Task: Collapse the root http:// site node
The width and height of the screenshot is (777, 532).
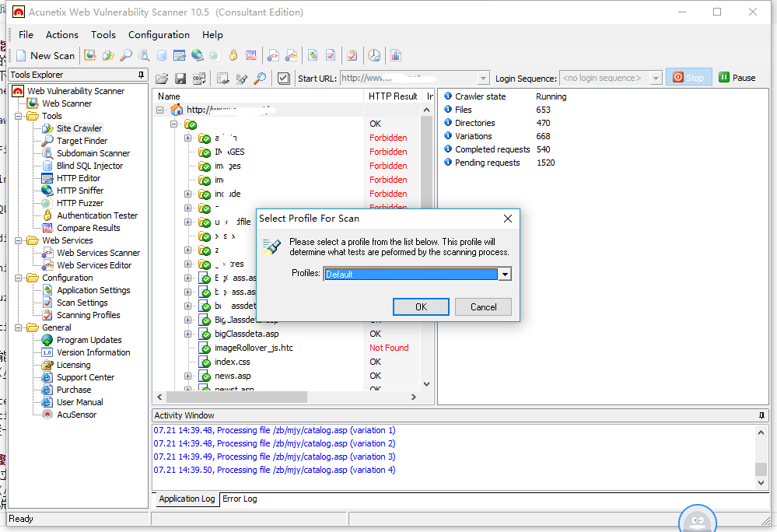Action: [160, 110]
